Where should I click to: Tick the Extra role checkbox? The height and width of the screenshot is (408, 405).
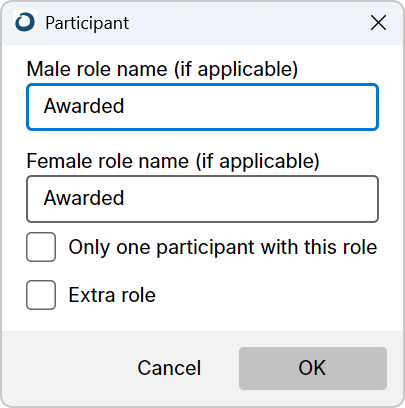pyautogui.click(x=41, y=295)
